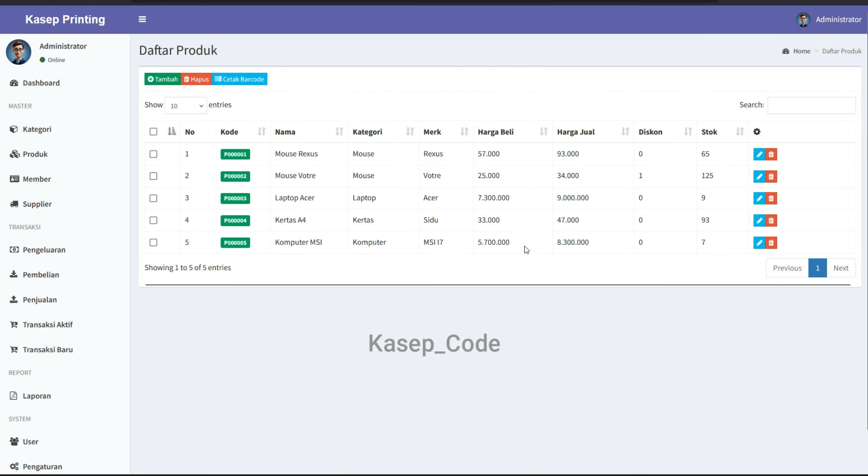Click pencil edit icon for Laptop Acer
This screenshot has height=476, width=868.
tap(759, 198)
